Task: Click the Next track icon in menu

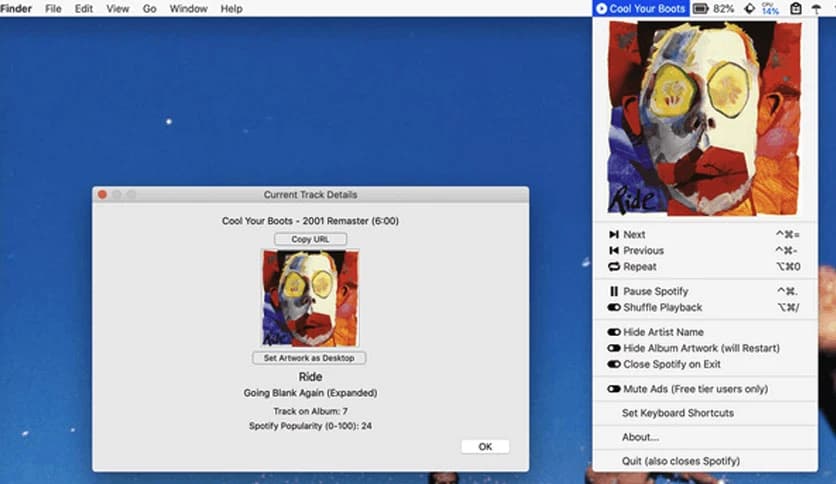Action: tap(614, 235)
